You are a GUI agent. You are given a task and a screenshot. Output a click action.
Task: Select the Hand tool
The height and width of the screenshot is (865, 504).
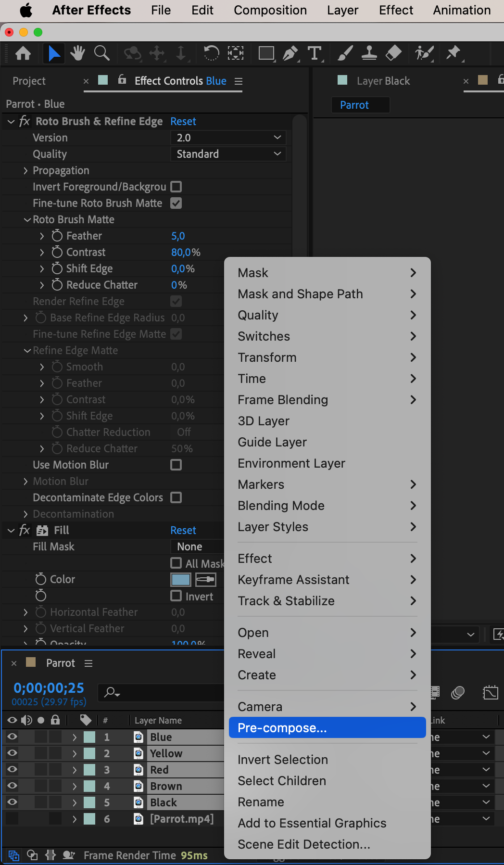click(77, 53)
